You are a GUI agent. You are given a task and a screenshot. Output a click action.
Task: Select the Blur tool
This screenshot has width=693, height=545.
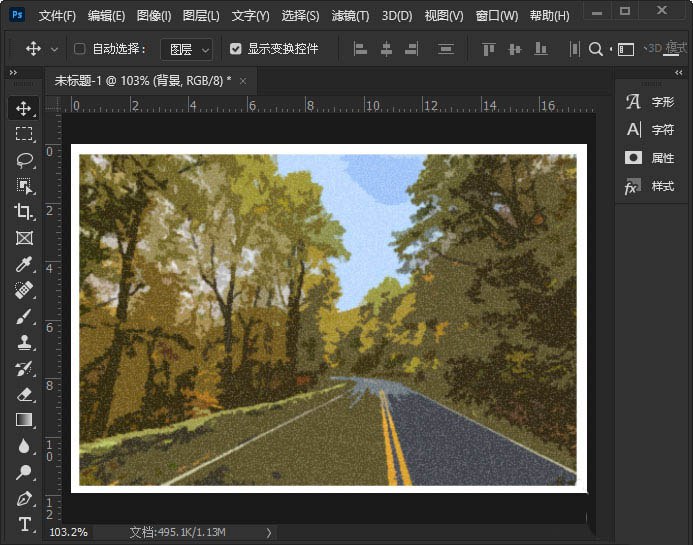(x=23, y=446)
